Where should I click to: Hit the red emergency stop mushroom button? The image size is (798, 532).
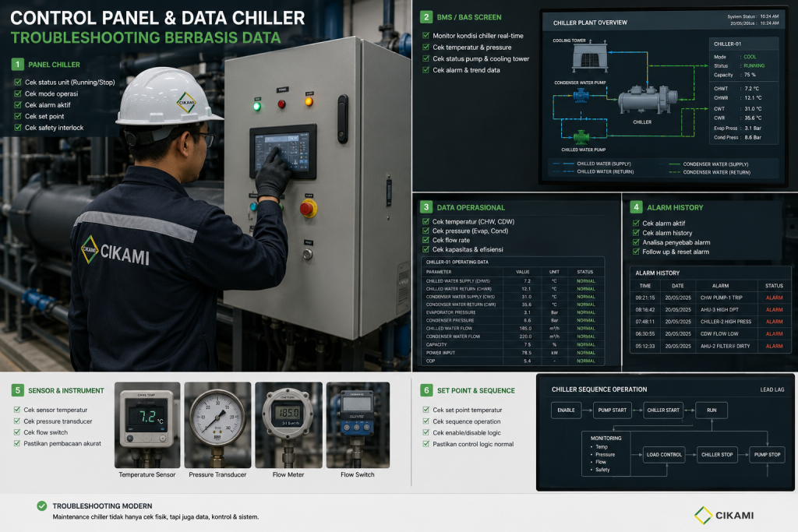click(308, 209)
